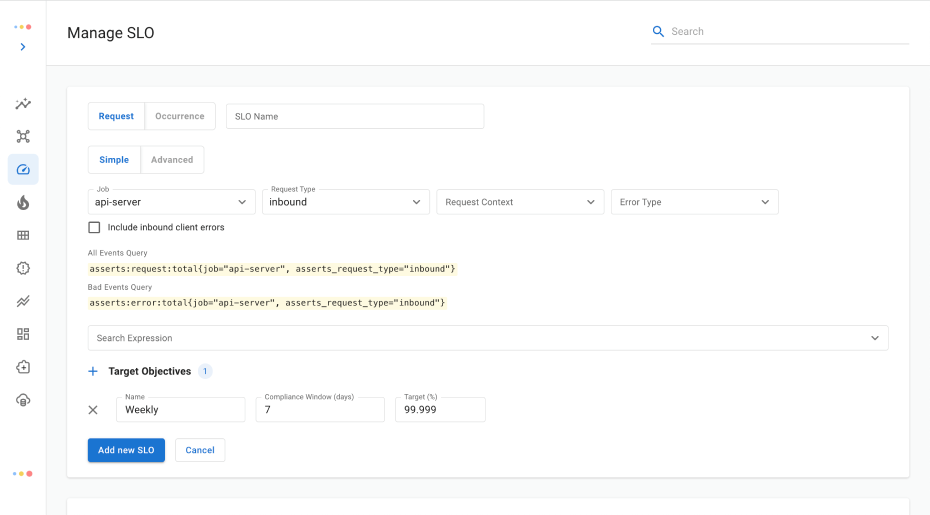Expand the sidebar with the chevron arrow

[23, 47]
